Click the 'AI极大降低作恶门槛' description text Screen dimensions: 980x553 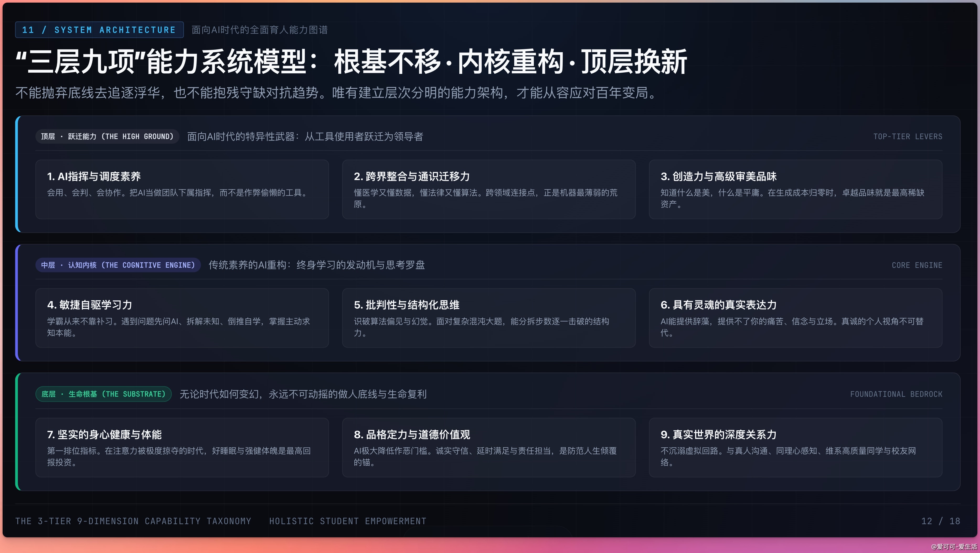coord(486,457)
